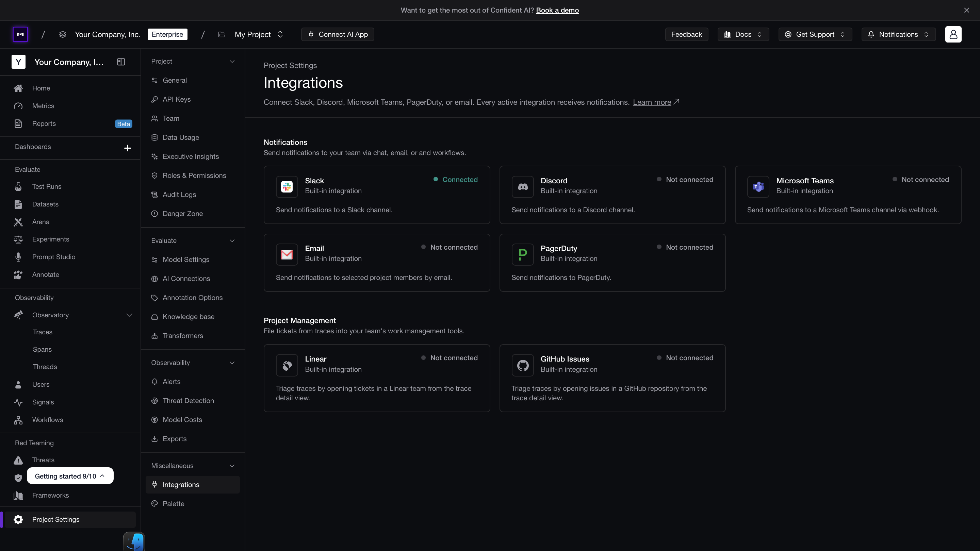This screenshot has width=980, height=551.
Task: Go to Spans under Observatory
Action: click(42, 349)
